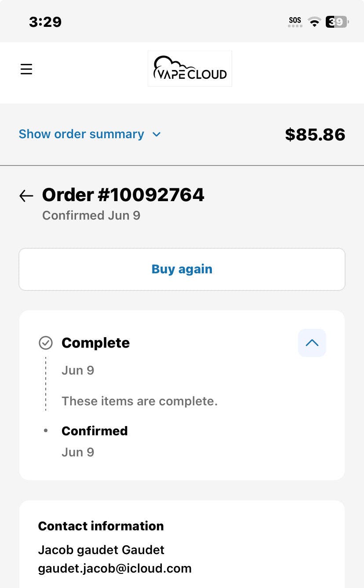364x588 pixels.
Task: Go back using the left arrow
Action: click(26, 195)
